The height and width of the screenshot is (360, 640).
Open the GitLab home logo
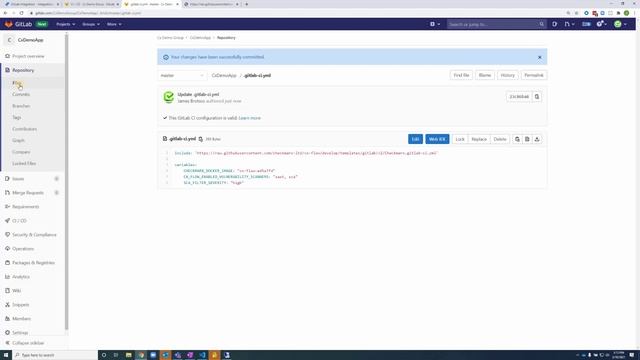(18, 24)
